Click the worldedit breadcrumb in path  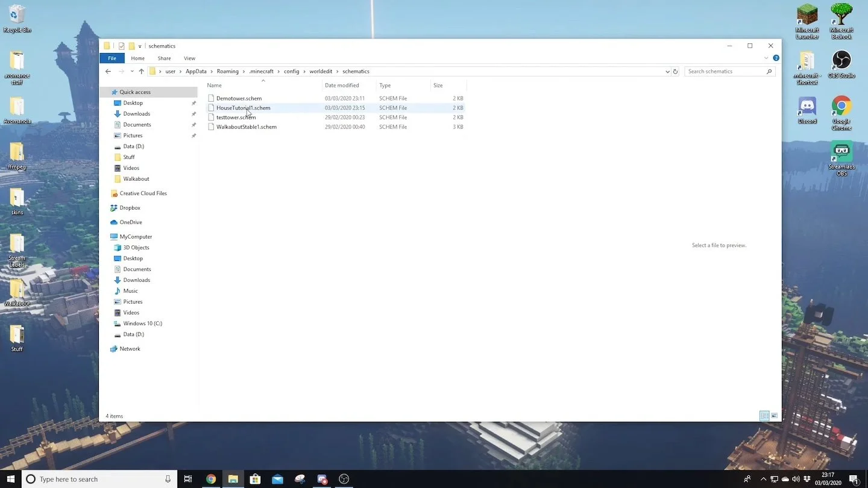click(x=321, y=71)
